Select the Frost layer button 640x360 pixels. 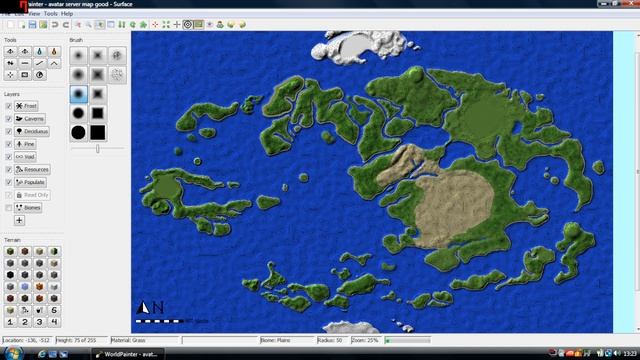point(26,106)
